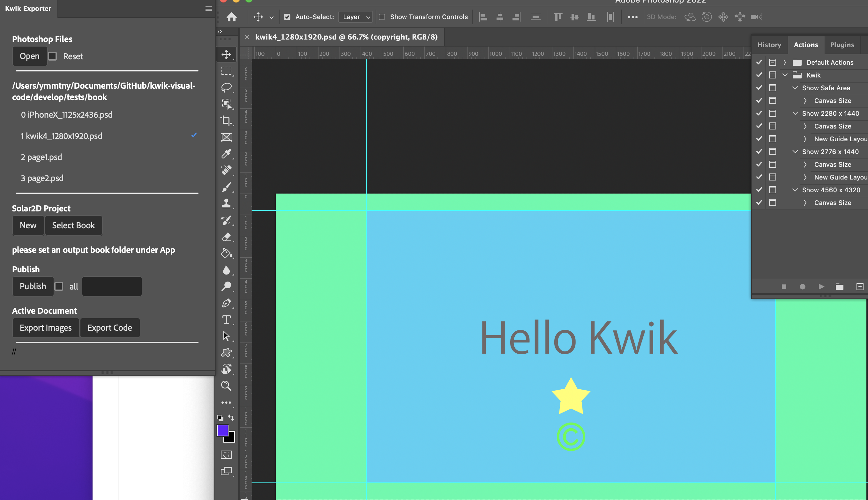Toggle dialog for Show 4560 x 4320
Screen dimensions: 868x500
coord(773,189)
